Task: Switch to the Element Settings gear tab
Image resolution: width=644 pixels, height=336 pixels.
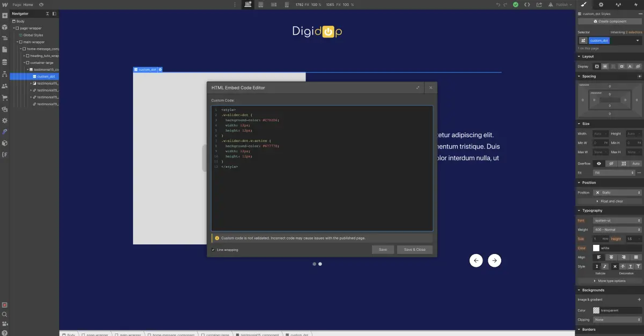Action: pyautogui.click(x=601, y=4)
